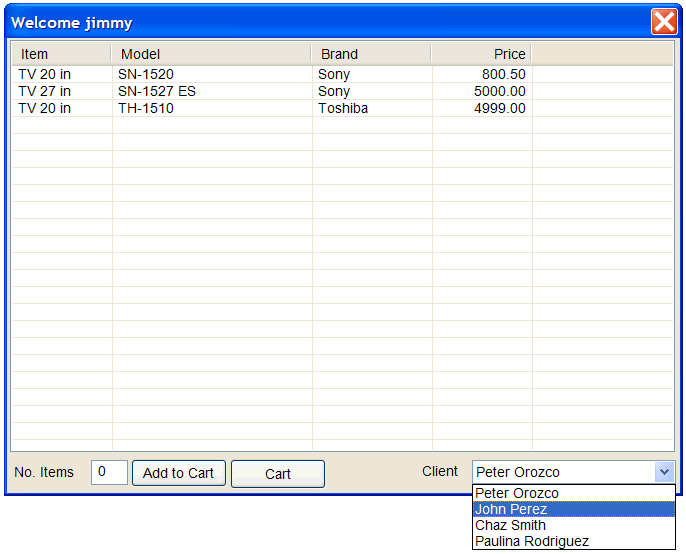The width and height of the screenshot is (686, 554).
Task: Select the TV 27 in item cell
Action: (62, 91)
